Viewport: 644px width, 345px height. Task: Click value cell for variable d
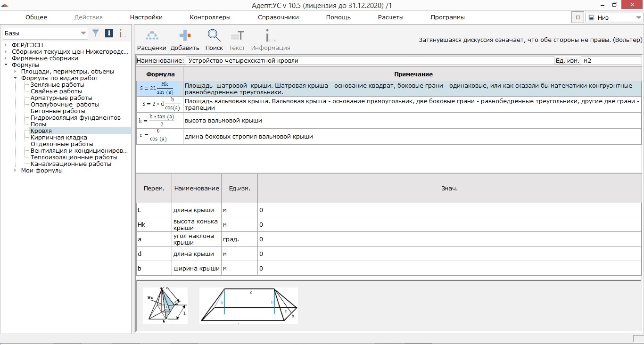point(449,254)
